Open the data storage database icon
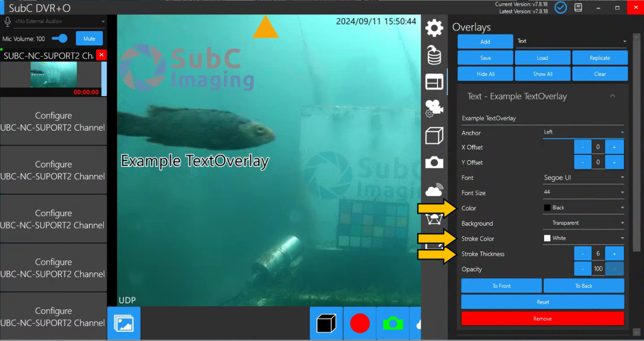Image resolution: width=644 pixels, height=341 pixels. pos(434,55)
